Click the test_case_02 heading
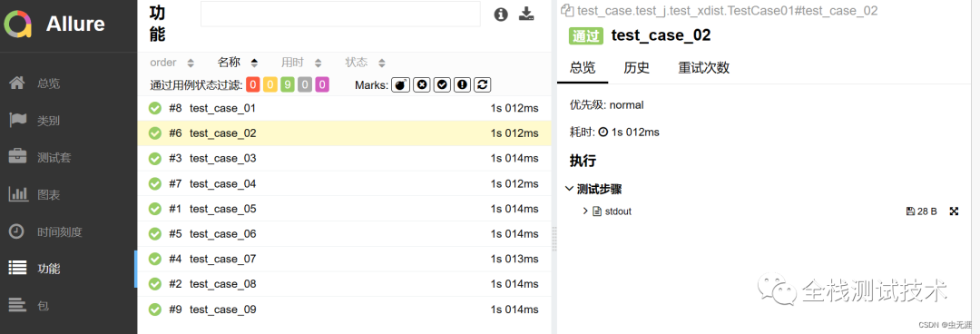 661,35
